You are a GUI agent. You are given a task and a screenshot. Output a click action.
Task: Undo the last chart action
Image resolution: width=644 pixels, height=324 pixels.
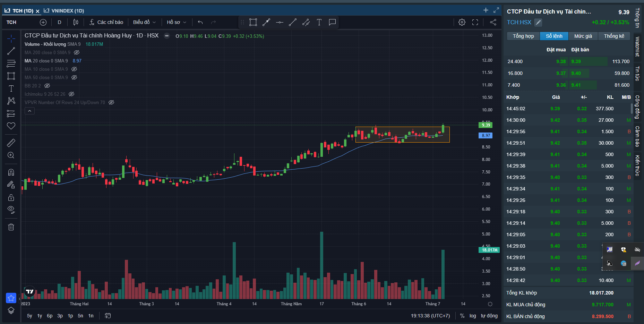(x=200, y=22)
